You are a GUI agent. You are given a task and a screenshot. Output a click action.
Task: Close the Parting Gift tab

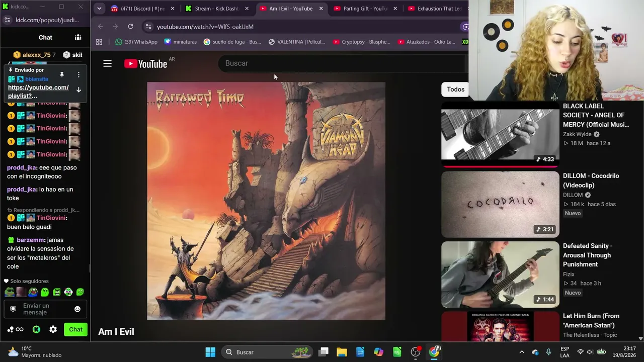[x=395, y=9]
